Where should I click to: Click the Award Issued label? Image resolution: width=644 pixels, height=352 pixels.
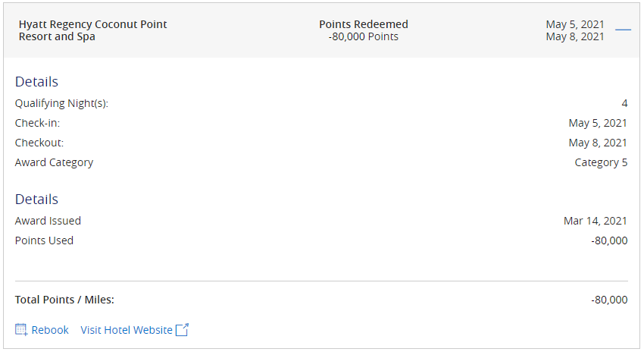tap(48, 221)
